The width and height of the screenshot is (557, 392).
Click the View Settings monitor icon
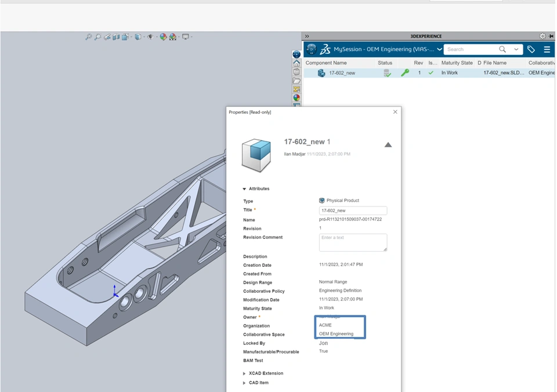click(x=186, y=37)
